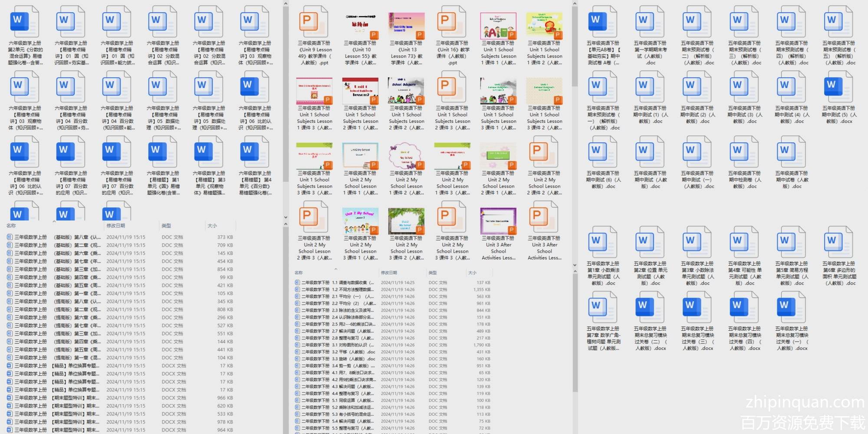Select row 二年级数学下册 3.2 平移
868x434 pixels.
coord(393,352)
